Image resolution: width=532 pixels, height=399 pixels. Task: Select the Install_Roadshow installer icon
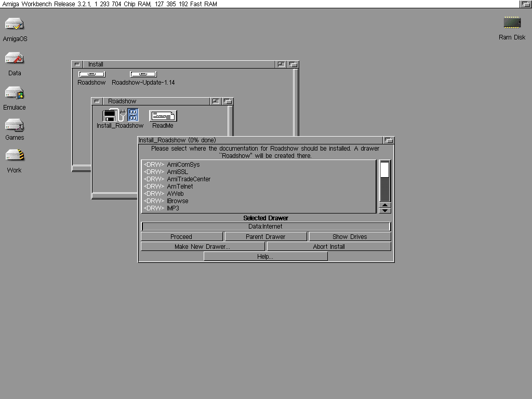(120, 115)
